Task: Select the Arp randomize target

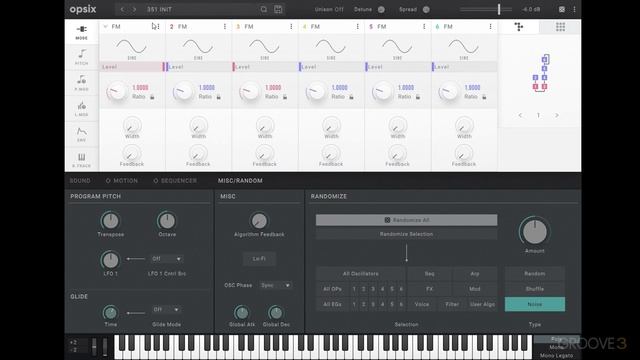Action: (475, 274)
